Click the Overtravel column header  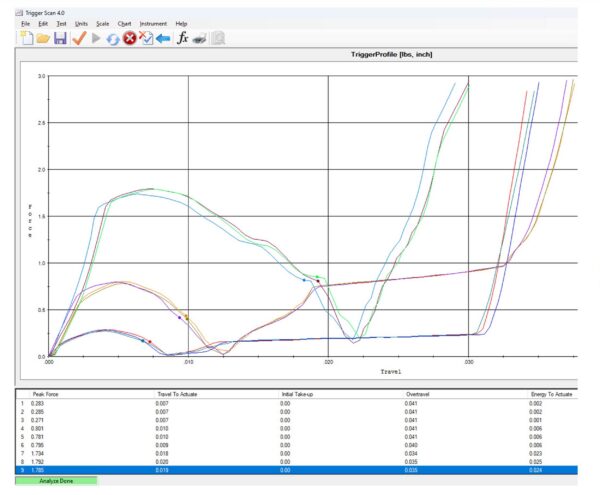(x=418, y=394)
